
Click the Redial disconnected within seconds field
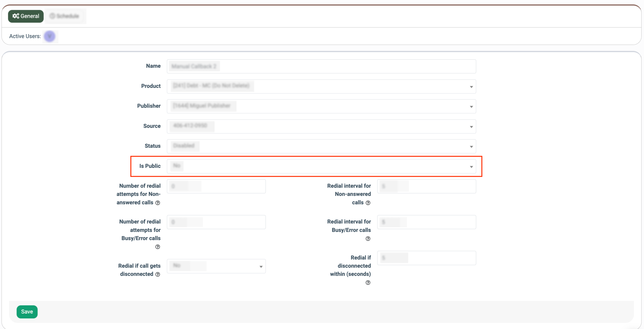click(426, 258)
